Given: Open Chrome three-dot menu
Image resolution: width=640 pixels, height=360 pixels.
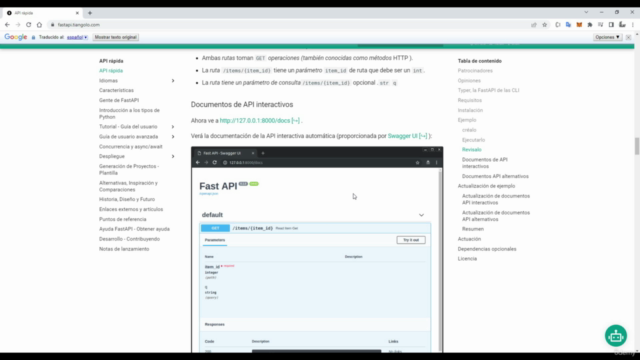Looking at the screenshot, I should point(633,25).
